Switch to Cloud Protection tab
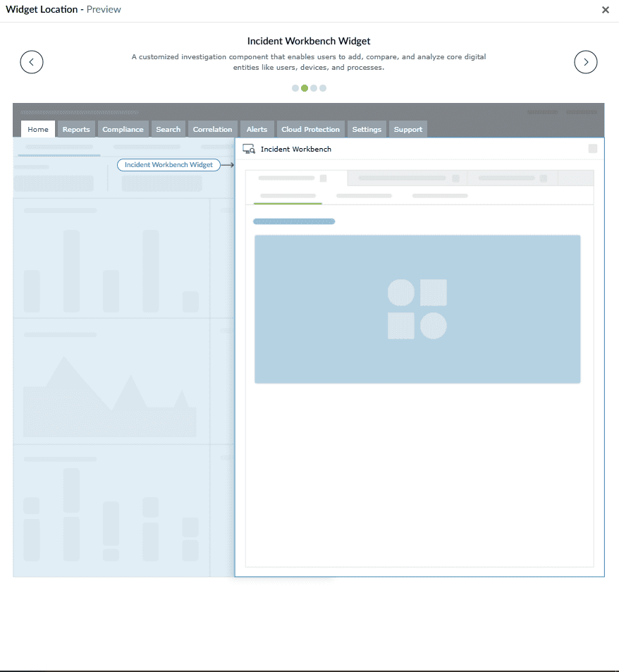619x672 pixels. [x=311, y=130]
